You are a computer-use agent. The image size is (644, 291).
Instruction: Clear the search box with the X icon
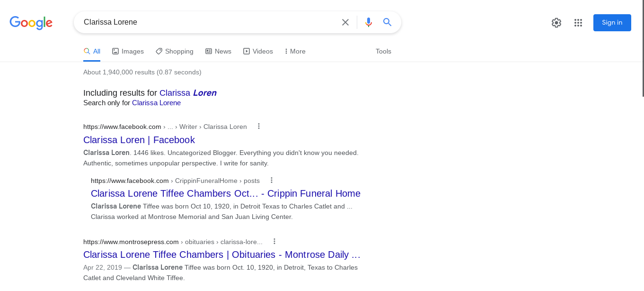345,22
